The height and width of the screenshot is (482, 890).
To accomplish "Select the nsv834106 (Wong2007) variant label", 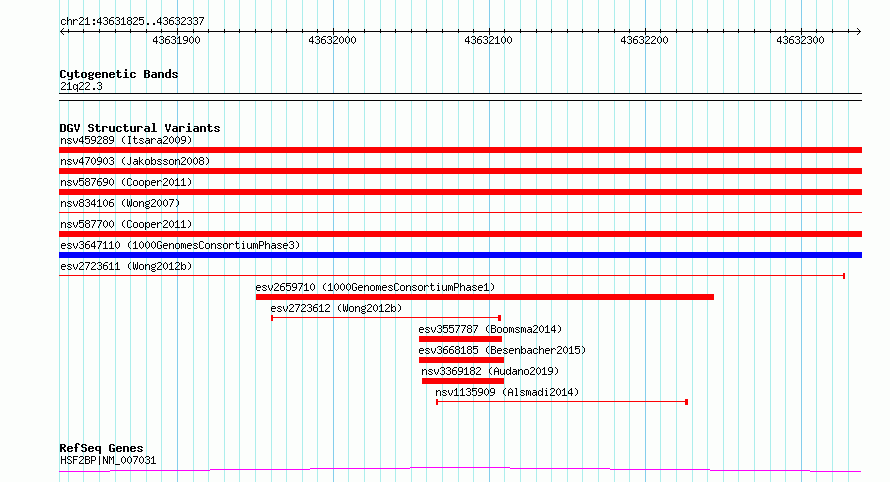I will tap(120, 203).
